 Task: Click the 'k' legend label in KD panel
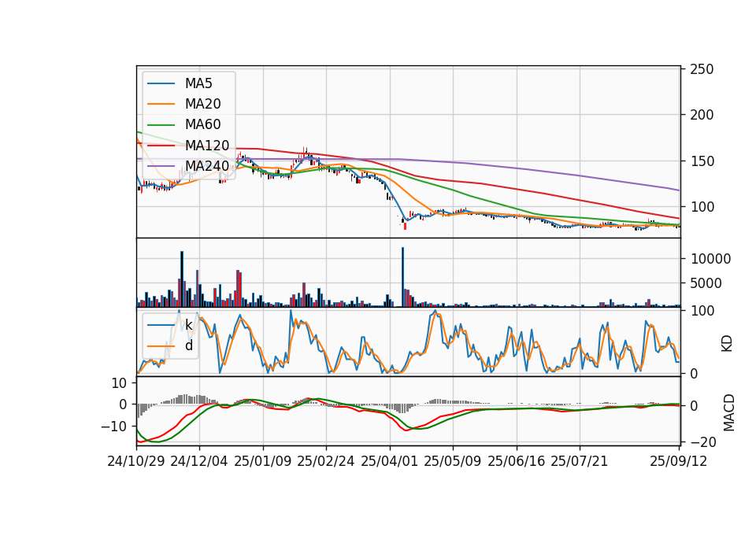pyautogui.click(x=188, y=325)
